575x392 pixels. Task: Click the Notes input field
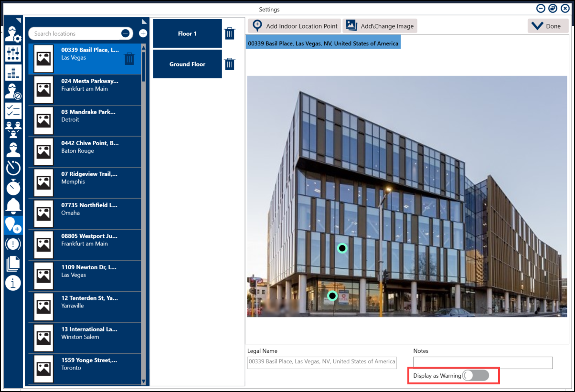pos(482,363)
